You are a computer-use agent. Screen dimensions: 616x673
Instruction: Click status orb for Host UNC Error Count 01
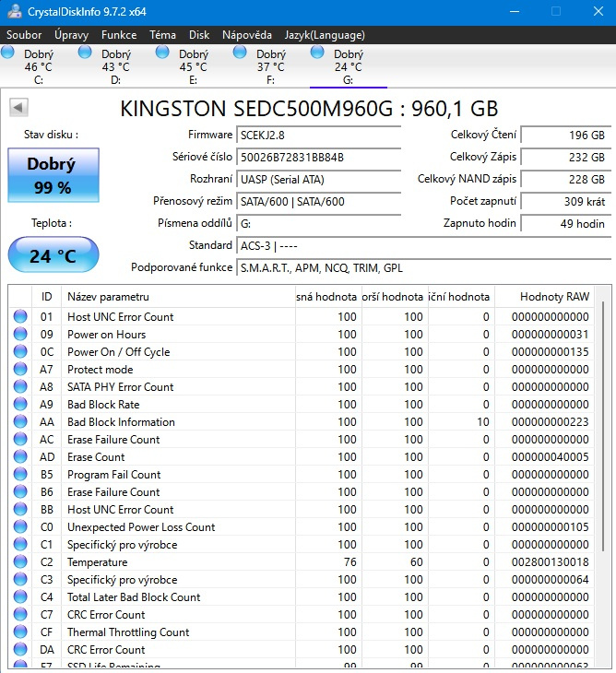click(20, 316)
